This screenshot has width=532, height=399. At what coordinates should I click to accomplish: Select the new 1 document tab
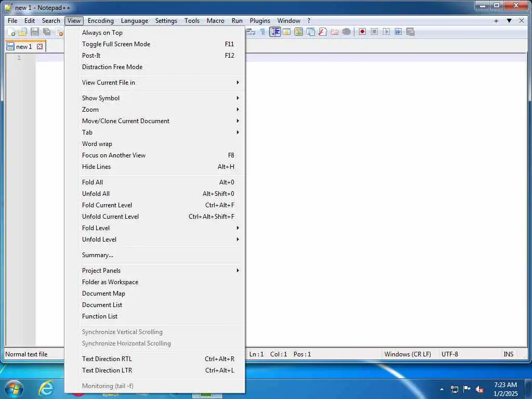tap(24, 46)
